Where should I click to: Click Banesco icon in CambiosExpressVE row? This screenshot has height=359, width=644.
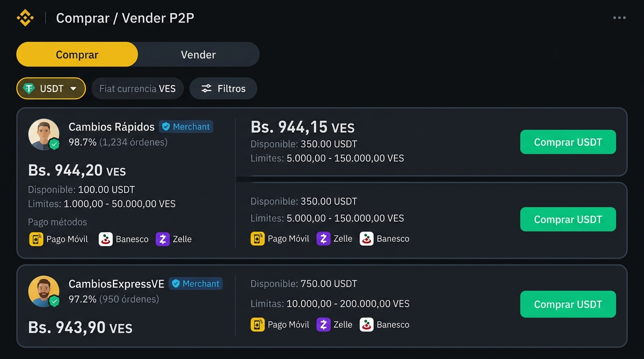click(x=366, y=324)
